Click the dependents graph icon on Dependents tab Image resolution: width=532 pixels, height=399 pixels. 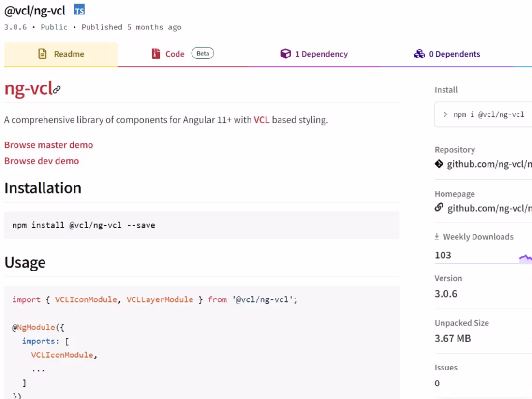(420, 54)
